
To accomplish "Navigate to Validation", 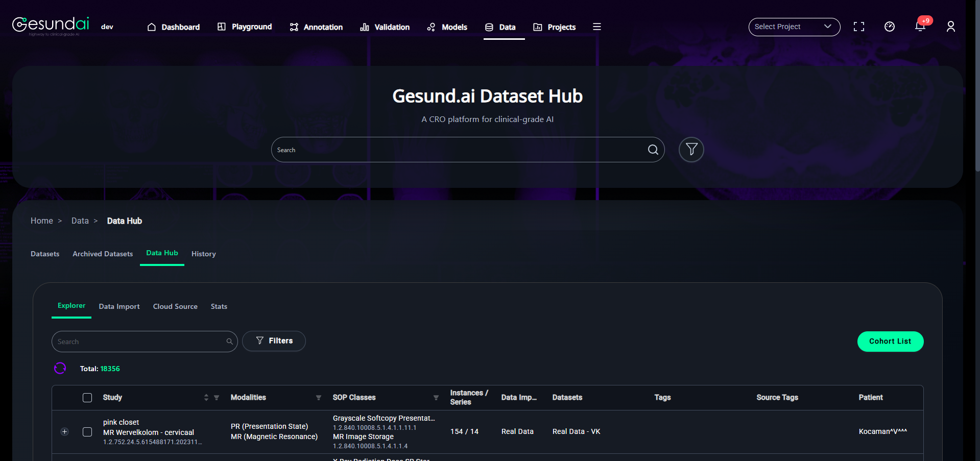I will click(385, 27).
